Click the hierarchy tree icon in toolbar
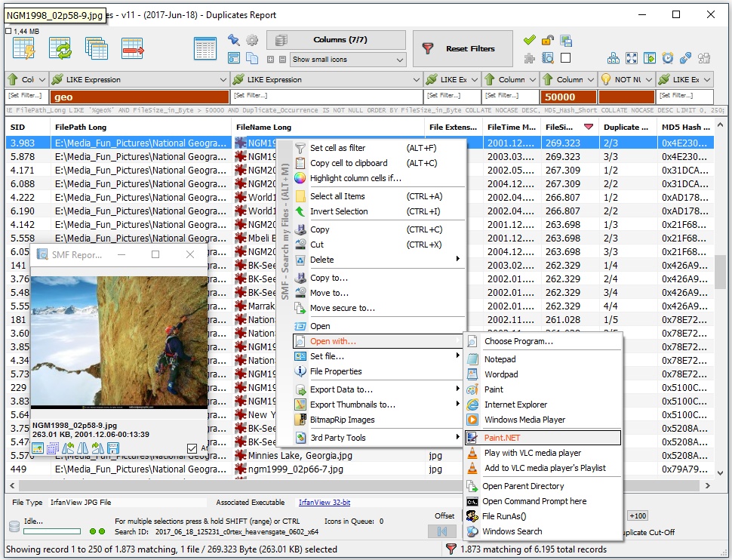Screen dimensions: 732x560 pyautogui.click(x=614, y=58)
